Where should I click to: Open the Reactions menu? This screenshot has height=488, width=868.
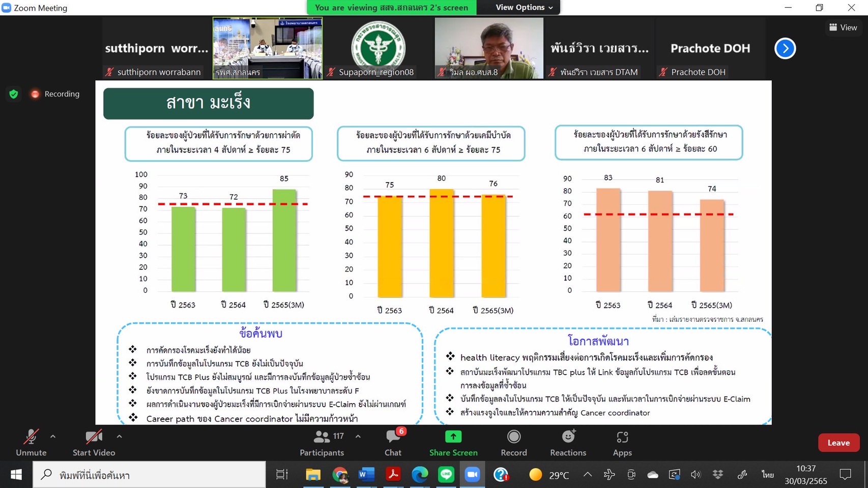[568, 443]
